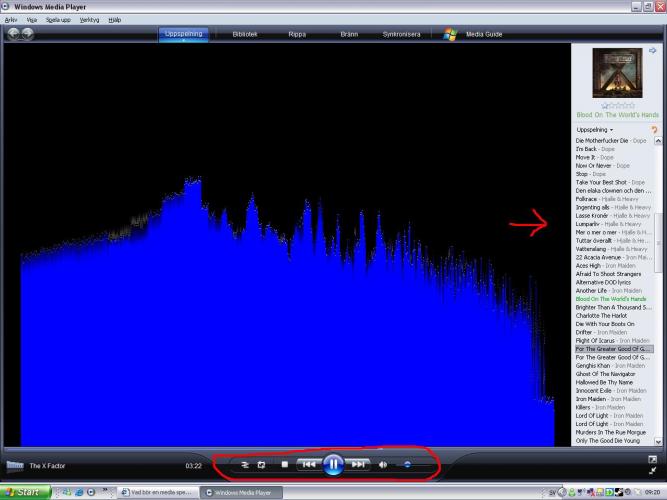Skip to the next track

point(358,465)
